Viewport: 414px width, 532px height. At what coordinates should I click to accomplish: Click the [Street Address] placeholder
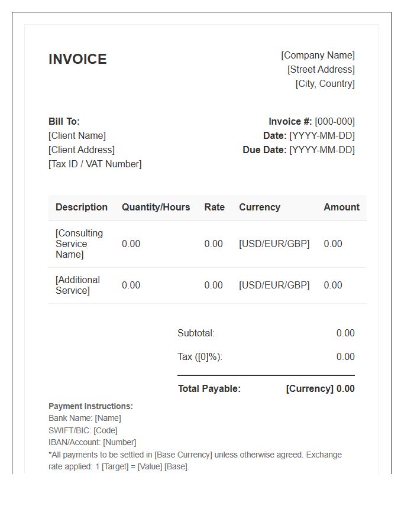[x=321, y=70]
